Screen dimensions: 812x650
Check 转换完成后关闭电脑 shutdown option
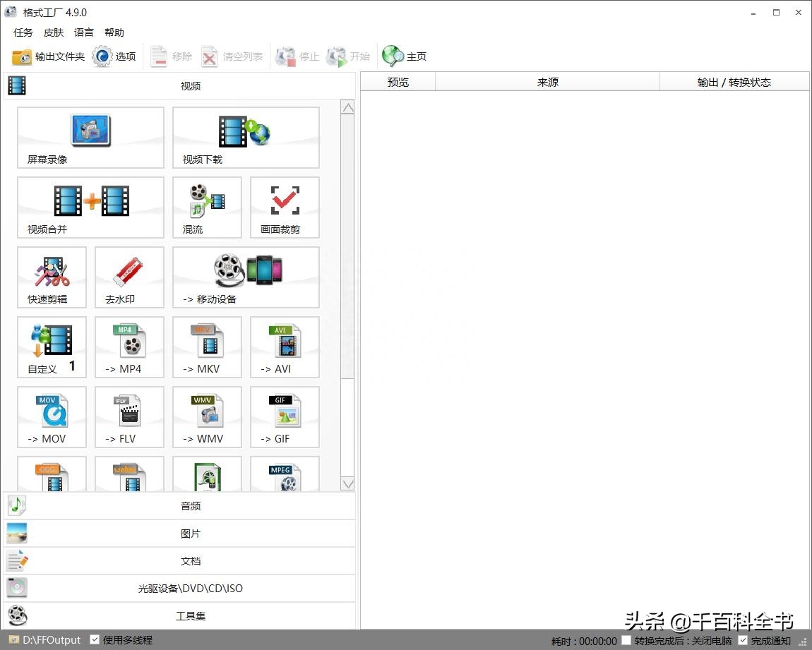(626, 639)
